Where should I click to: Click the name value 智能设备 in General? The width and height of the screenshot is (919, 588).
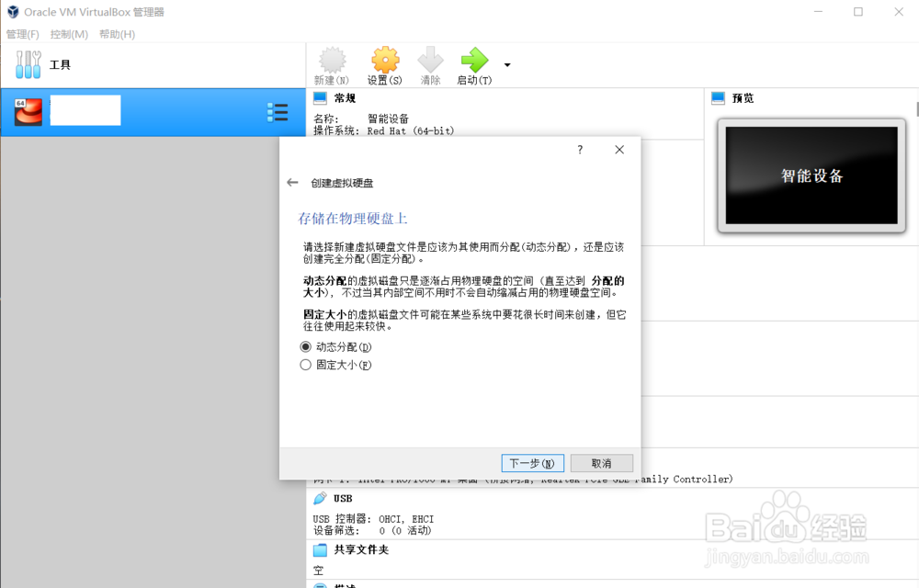pyautogui.click(x=388, y=119)
